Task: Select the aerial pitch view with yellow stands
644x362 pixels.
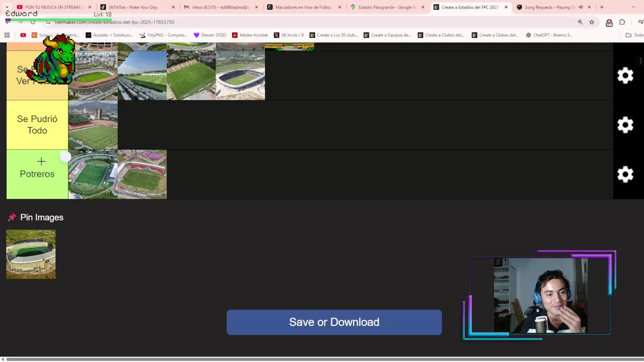Action: pos(191,75)
